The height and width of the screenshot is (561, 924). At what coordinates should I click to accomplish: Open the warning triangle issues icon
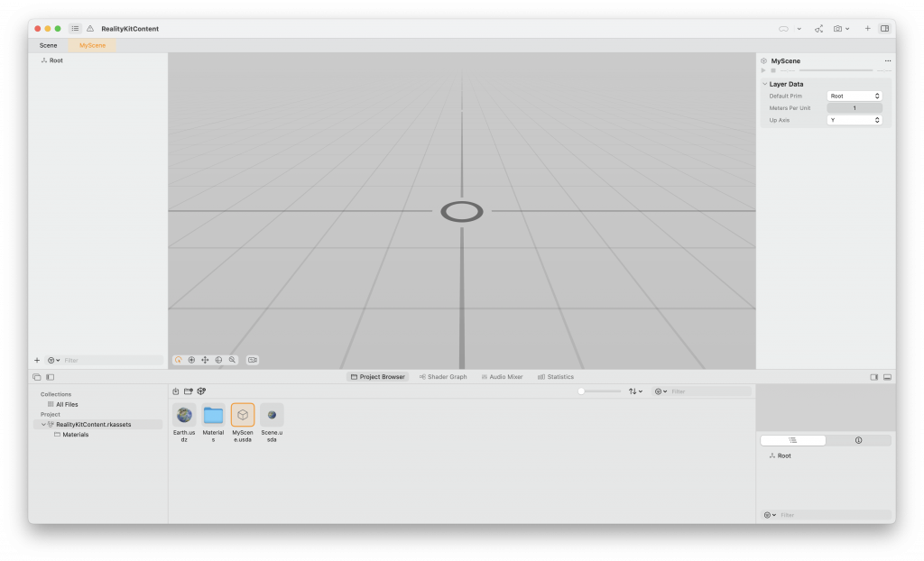pos(90,28)
